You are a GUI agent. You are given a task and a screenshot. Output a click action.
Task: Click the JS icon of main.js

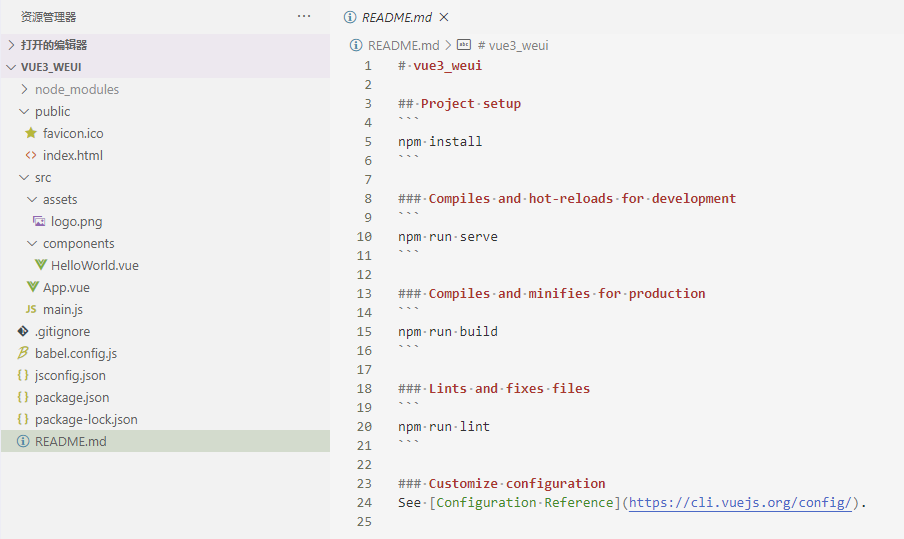pos(31,309)
